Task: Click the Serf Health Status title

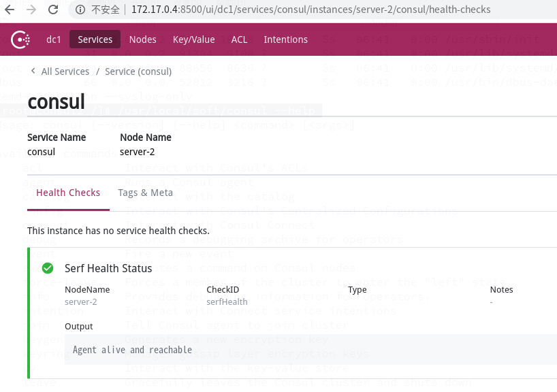Action: tap(108, 268)
